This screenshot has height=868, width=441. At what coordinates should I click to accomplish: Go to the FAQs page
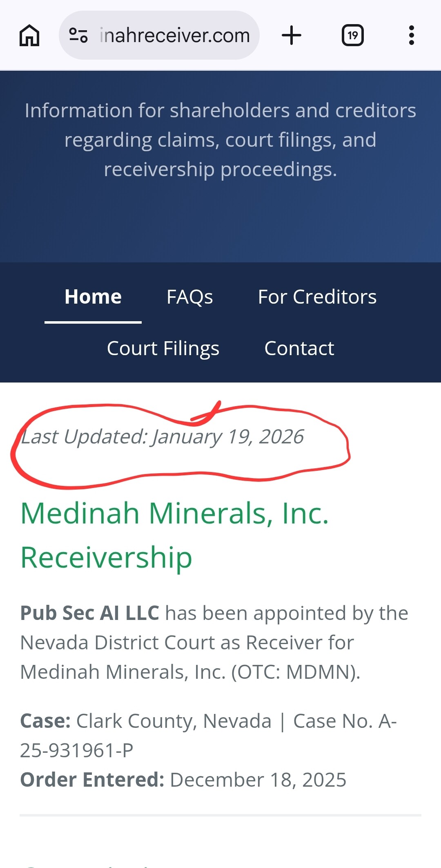pyautogui.click(x=189, y=297)
